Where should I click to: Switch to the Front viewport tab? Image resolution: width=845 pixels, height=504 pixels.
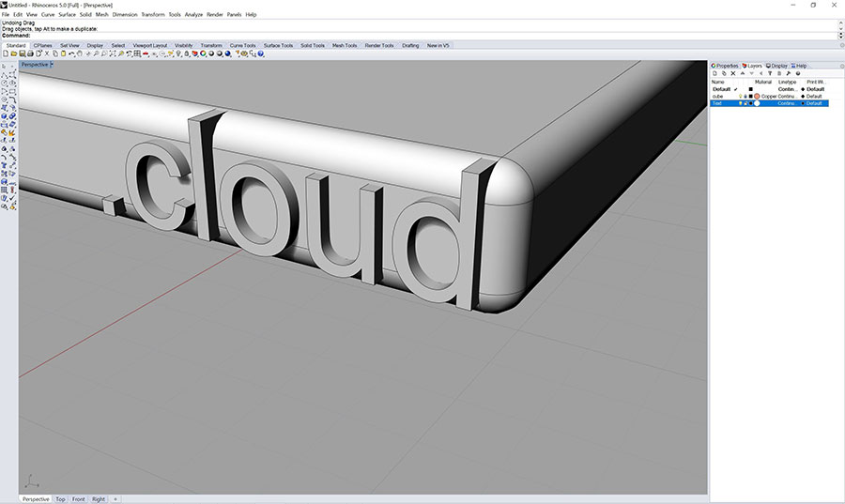click(x=78, y=499)
